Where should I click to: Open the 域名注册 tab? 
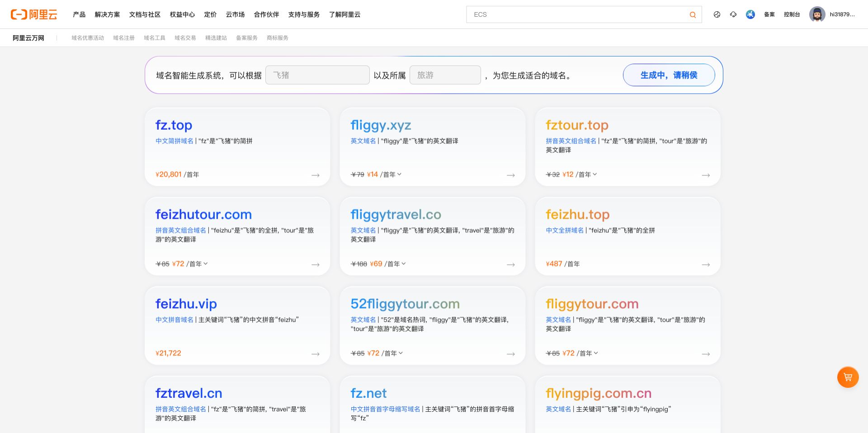pyautogui.click(x=123, y=38)
